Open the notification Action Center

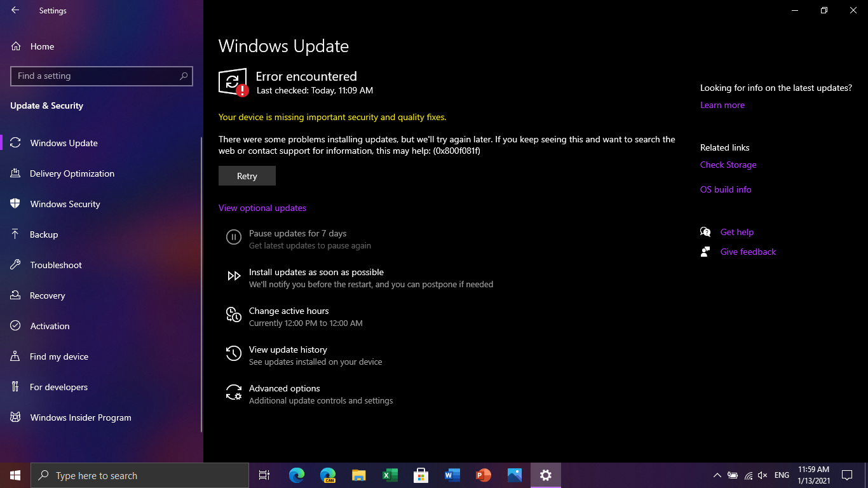click(x=847, y=475)
